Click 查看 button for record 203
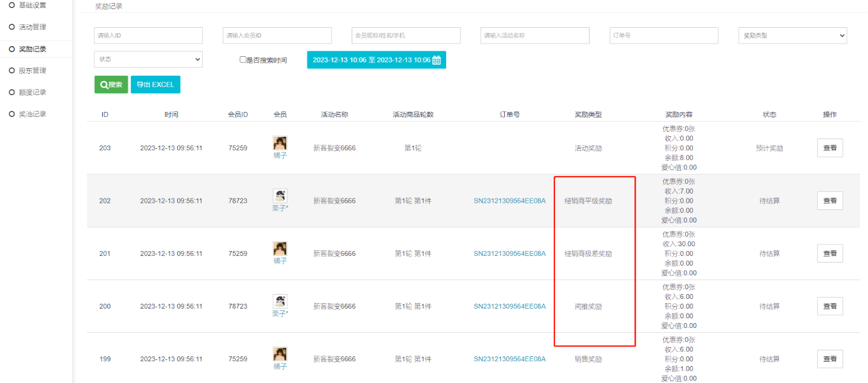The width and height of the screenshot is (868, 383). 829,148
